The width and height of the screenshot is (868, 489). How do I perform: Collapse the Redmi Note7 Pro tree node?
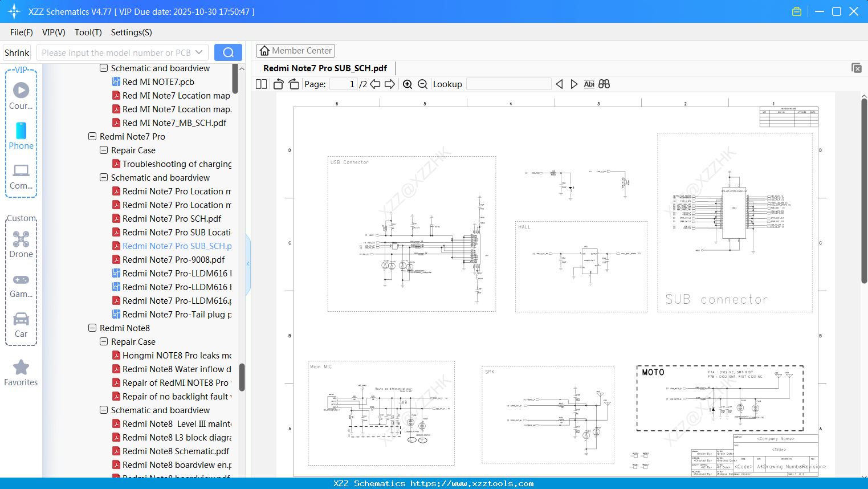click(92, 137)
